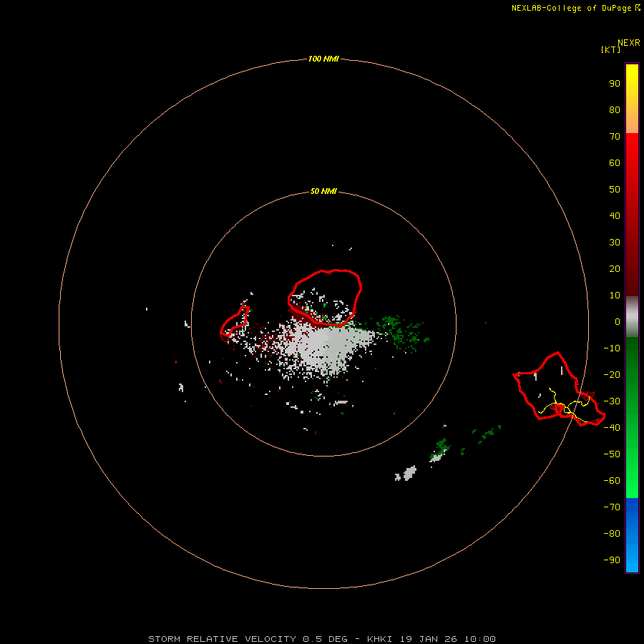
Task: Click the 90 value on velocity scale
Action: pyautogui.click(x=615, y=84)
